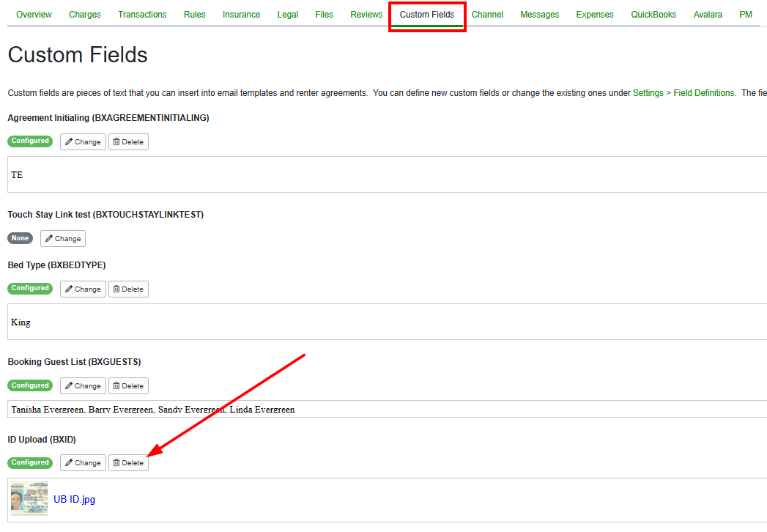
Task: Open the Reviews section
Action: click(x=366, y=14)
